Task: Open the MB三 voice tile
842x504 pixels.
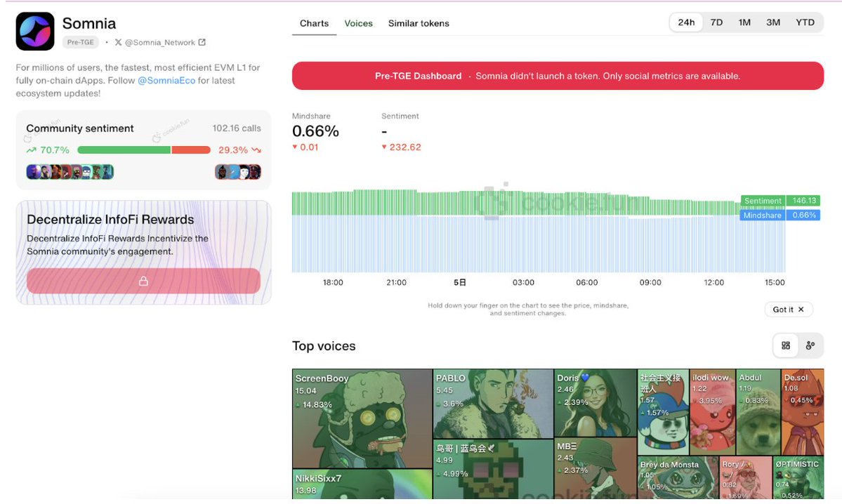Action: coord(596,469)
